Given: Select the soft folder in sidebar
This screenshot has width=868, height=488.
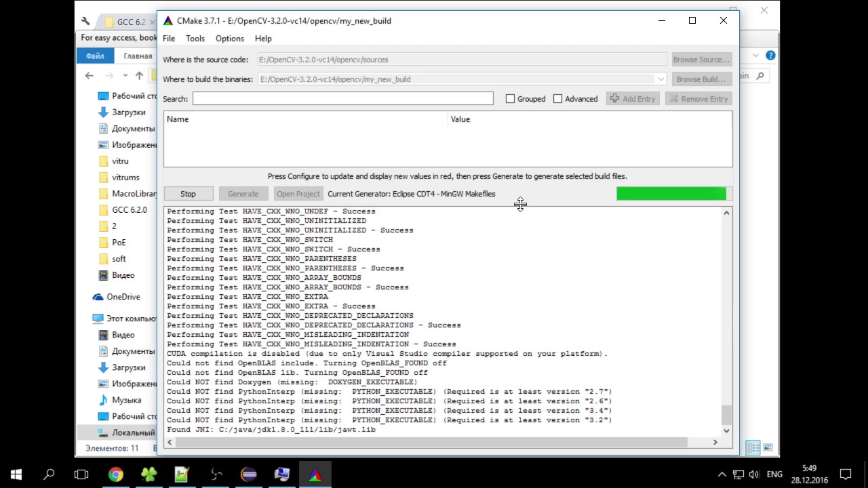Looking at the screenshot, I should point(119,259).
